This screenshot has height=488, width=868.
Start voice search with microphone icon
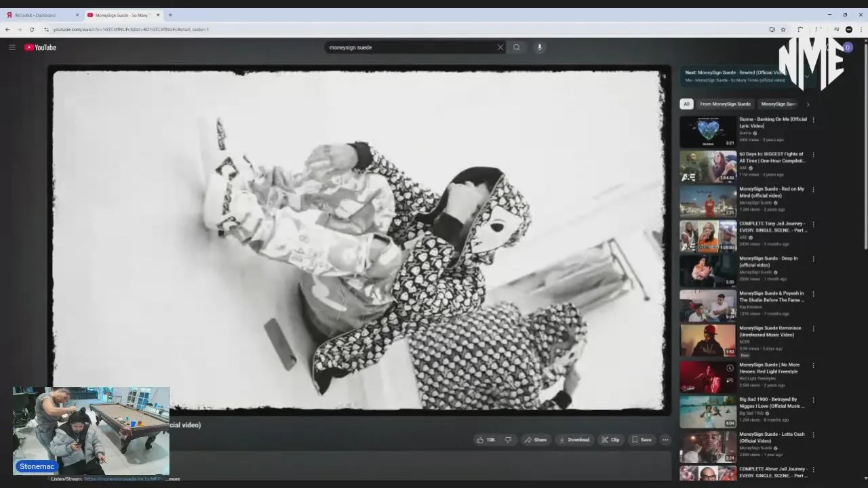click(540, 47)
